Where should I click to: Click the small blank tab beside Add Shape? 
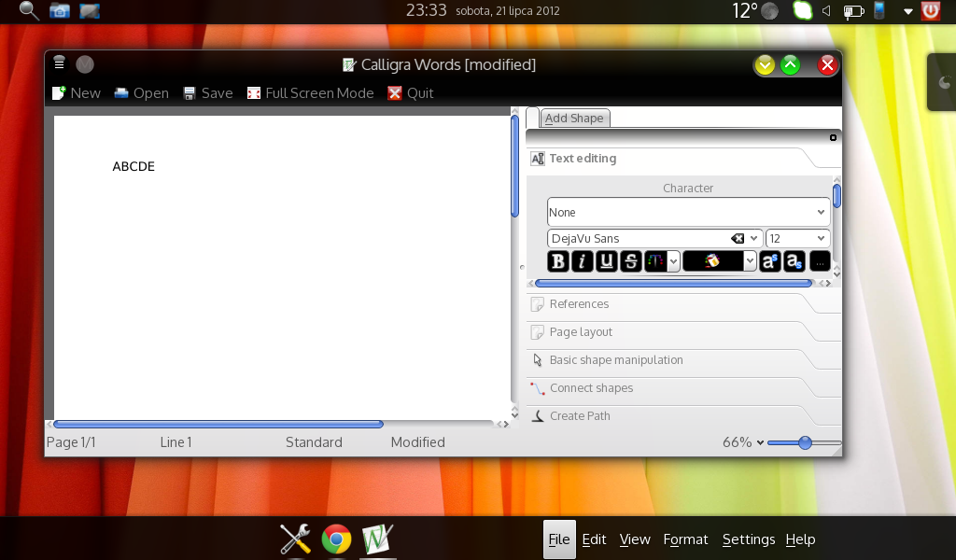[x=532, y=118]
